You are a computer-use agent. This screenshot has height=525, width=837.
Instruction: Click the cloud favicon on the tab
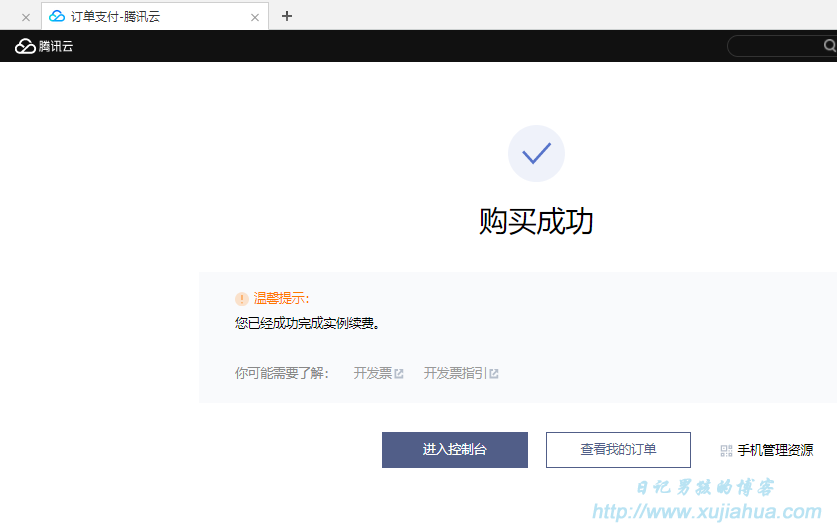[57, 17]
